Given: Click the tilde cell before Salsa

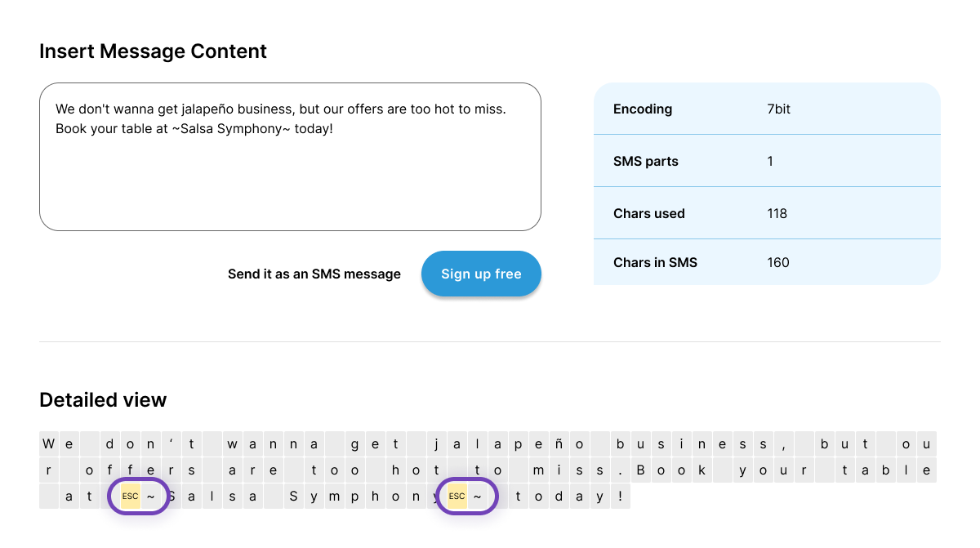Looking at the screenshot, I should 151,496.
